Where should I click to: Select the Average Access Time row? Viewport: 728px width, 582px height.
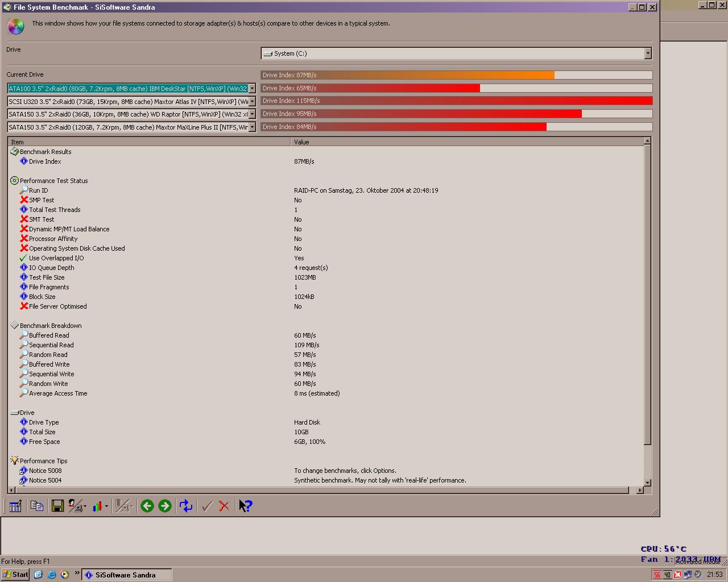tap(327, 393)
